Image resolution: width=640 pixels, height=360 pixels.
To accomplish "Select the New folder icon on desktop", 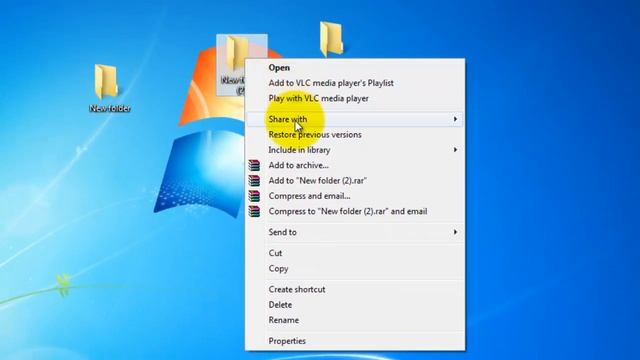I will tap(106, 82).
